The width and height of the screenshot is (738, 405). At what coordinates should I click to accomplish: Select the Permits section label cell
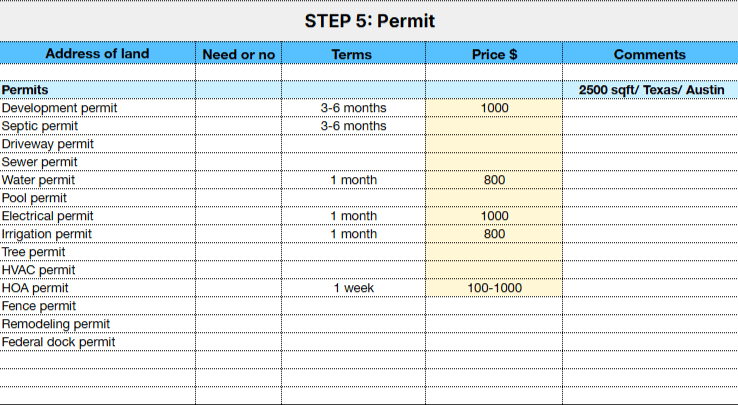pyautogui.click(x=97, y=90)
